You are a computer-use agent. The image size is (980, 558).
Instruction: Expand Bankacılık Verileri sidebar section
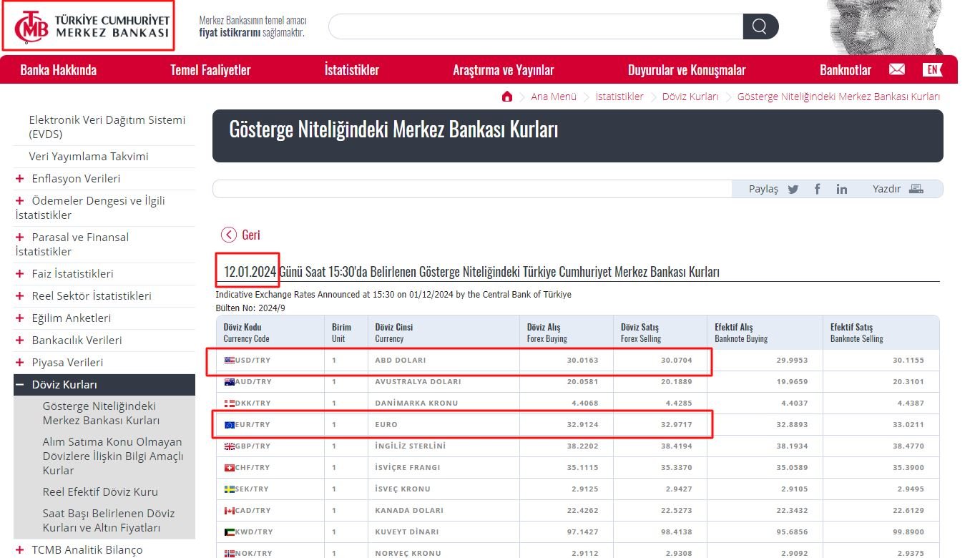pyautogui.click(x=19, y=341)
